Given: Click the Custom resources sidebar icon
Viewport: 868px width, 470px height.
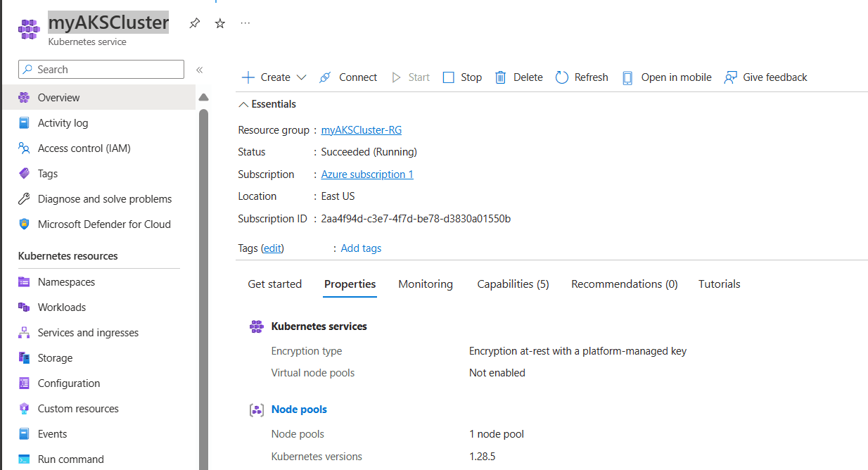Looking at the screenshot, I should [25, 409].
